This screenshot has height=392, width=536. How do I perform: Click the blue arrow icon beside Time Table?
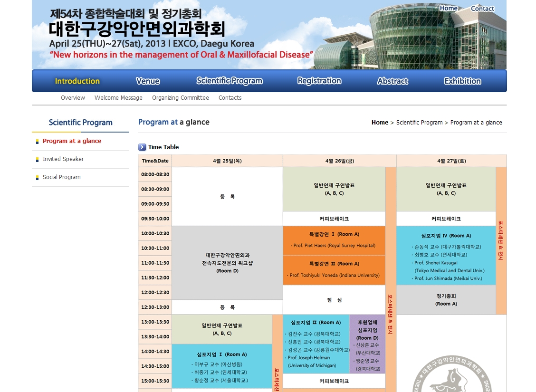pyautogui.click(x=142, y=147)
